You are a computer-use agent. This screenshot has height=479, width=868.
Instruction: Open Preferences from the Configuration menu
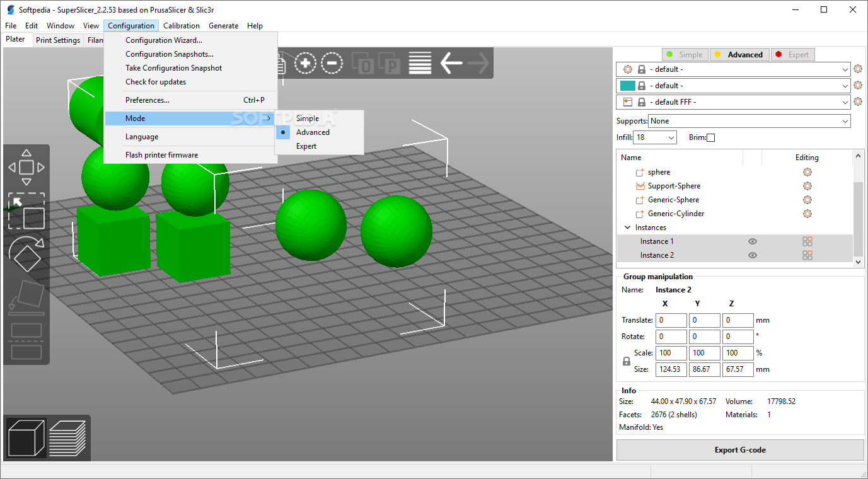(x=190, y=100)
